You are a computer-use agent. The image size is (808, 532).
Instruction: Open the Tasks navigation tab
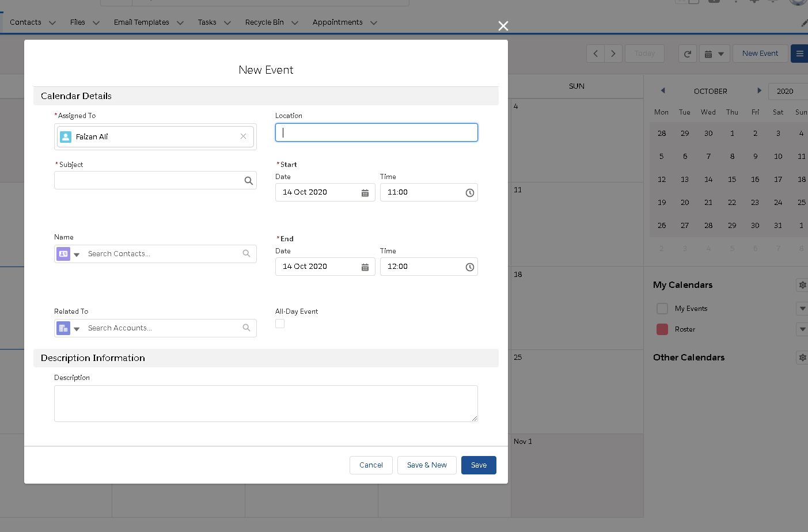coord(207,22)
